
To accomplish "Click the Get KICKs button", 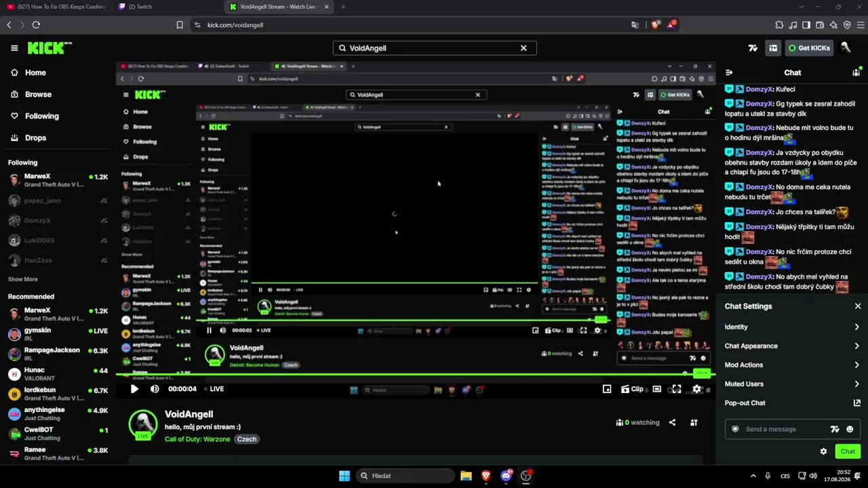I will (808, 48).
